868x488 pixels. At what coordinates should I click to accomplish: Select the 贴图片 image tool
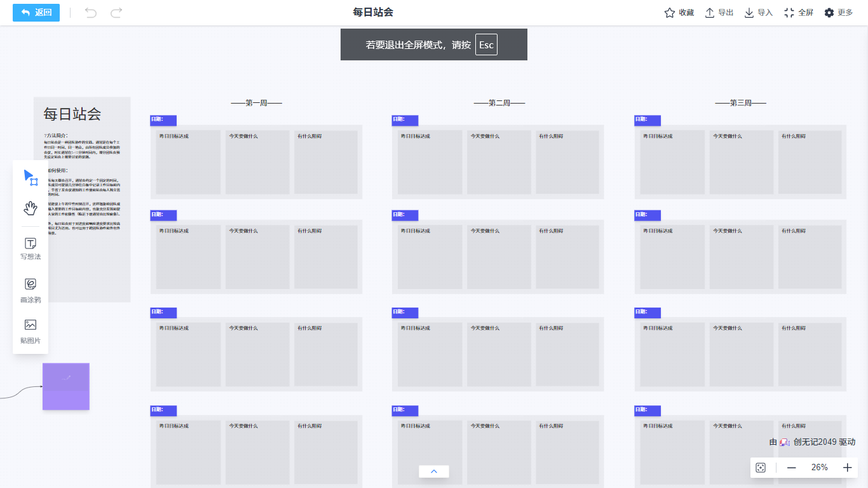(x=31, y=332)
